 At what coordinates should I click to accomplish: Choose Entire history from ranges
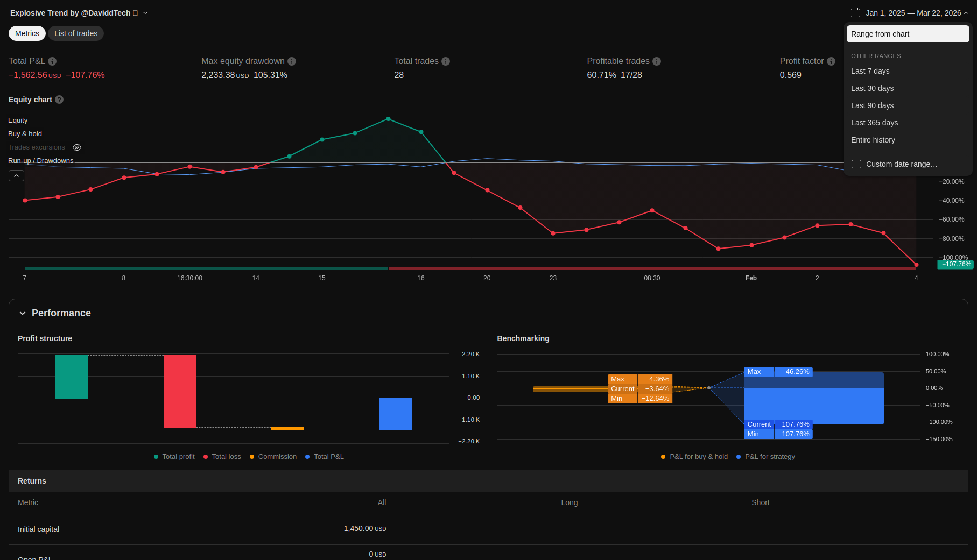[873, 140]
